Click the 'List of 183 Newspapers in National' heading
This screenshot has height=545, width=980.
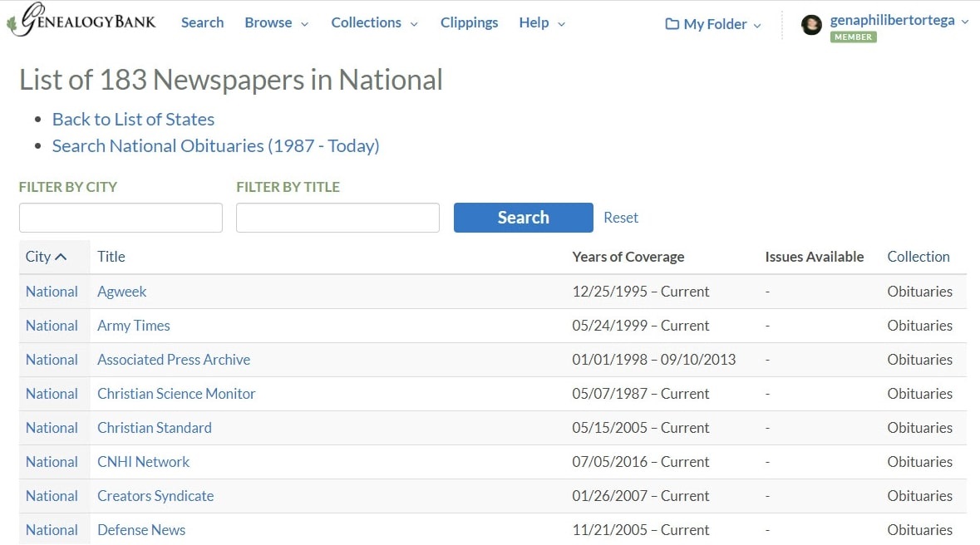230,80
